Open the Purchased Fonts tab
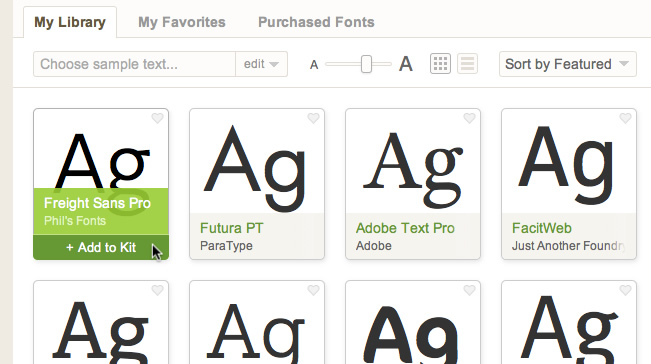The width and height of the screenshot is (651, 364). click(316, 22)
